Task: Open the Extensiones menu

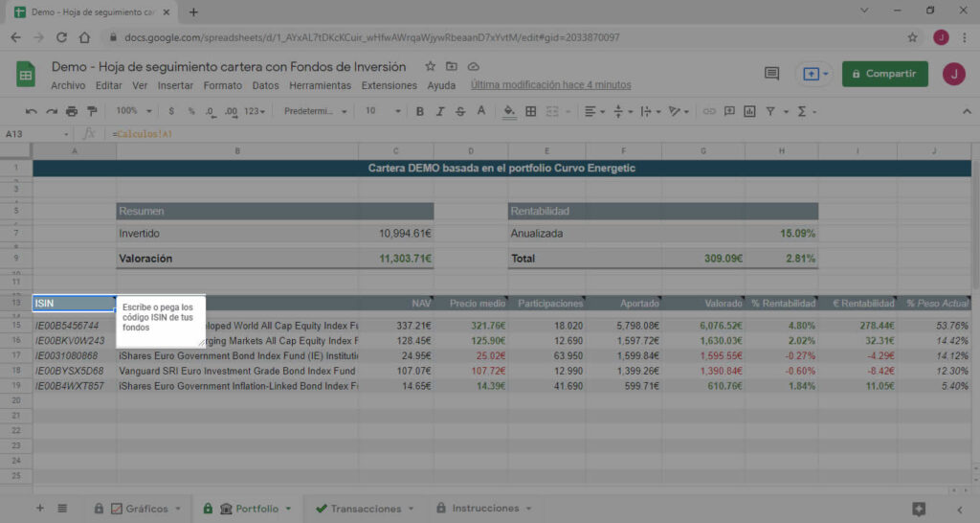Action: [389, 85]
